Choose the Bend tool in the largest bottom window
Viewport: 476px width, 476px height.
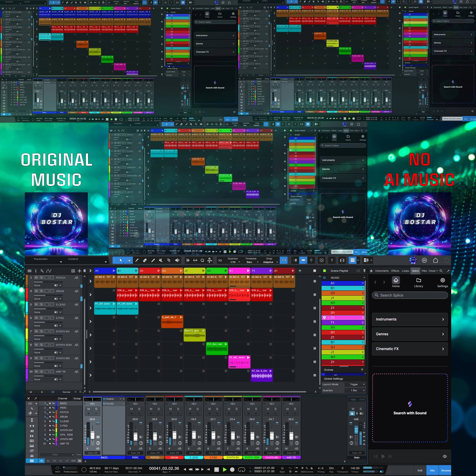click(169, 260)
